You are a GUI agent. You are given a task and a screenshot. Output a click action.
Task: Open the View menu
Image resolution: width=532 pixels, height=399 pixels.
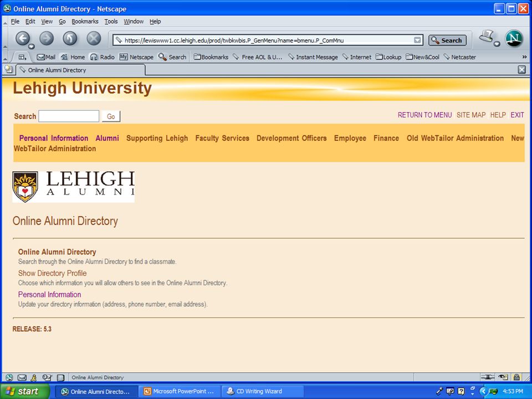(x=47, y=22)
